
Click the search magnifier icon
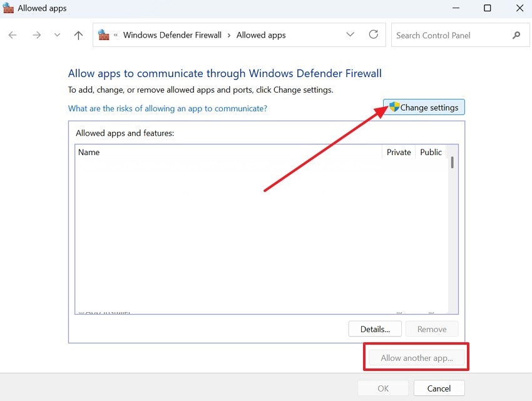pyautogui.click(x=516, y=35)
